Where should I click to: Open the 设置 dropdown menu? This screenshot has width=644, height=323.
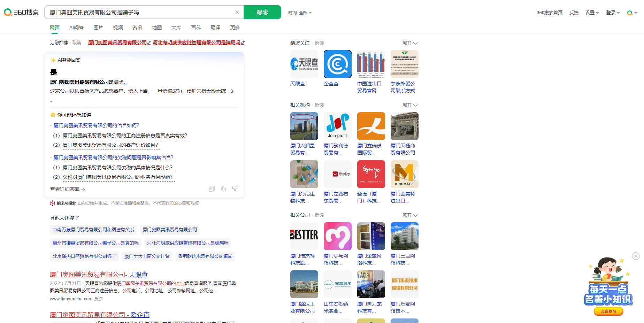[x=592, y=12]
